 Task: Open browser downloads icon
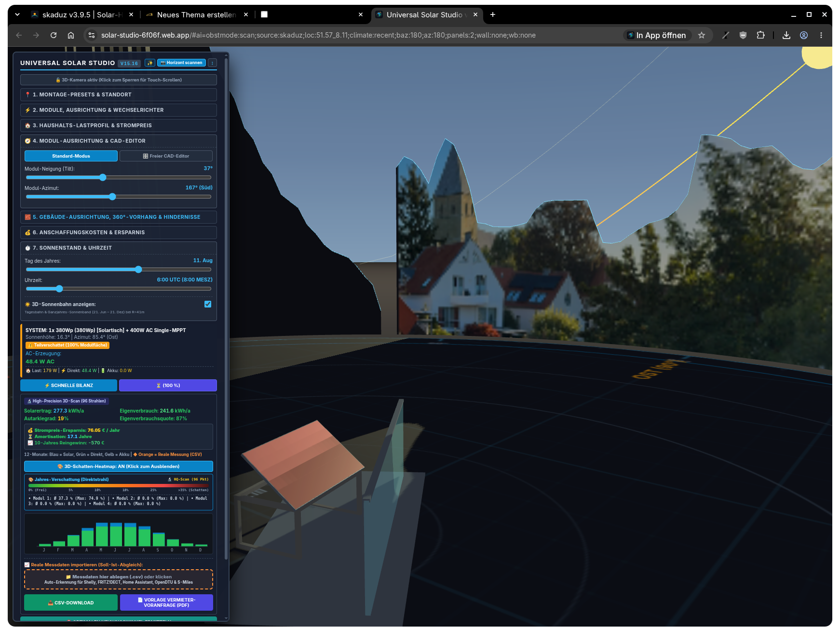pyautogui.click(x=786, y=35)
